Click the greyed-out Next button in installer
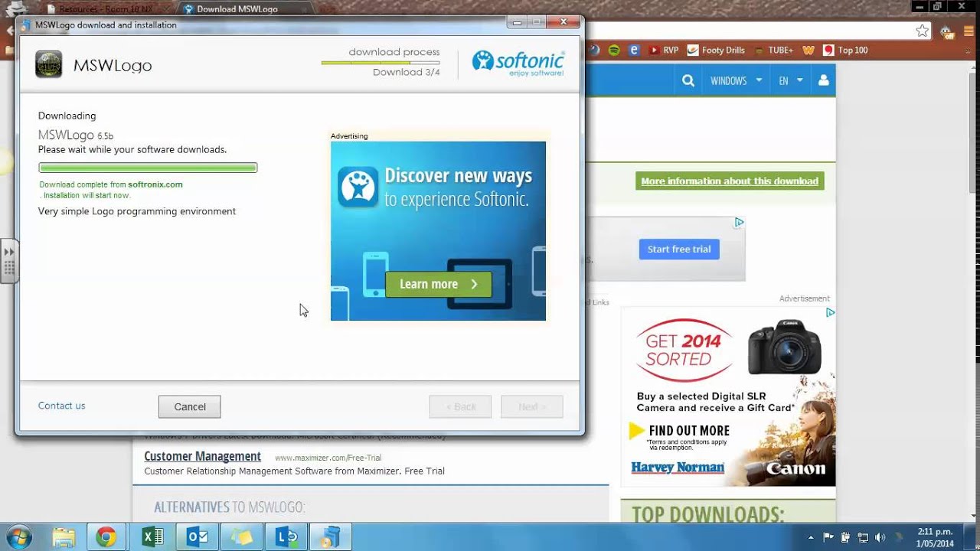This screenshot has height=551, width=980. click(x=532, y=407)
